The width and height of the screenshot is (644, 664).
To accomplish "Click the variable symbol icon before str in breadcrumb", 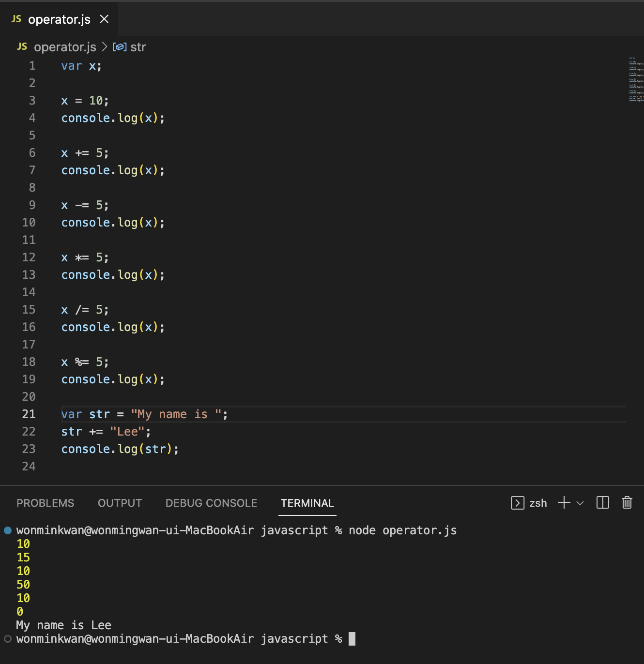I will (120, 47).
